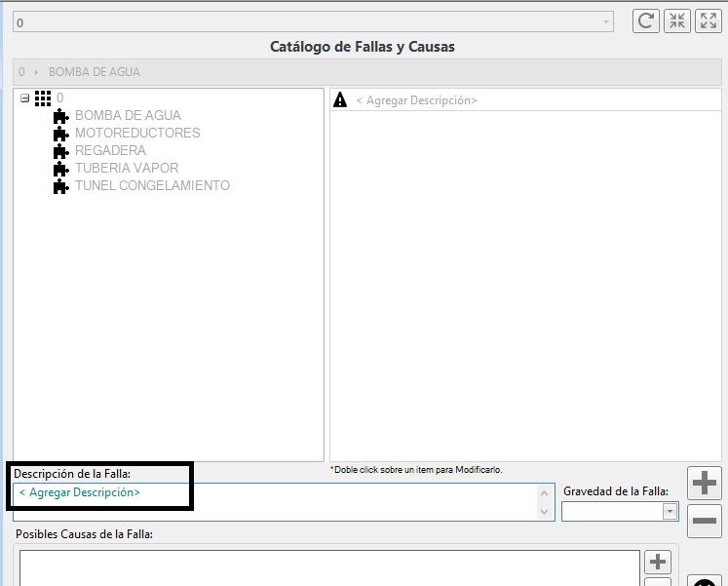Click puzzle icon beside TUBERIA VAPOR
Image resolution: width=728 pixels, height=586 pixels.
click(60, 169)
